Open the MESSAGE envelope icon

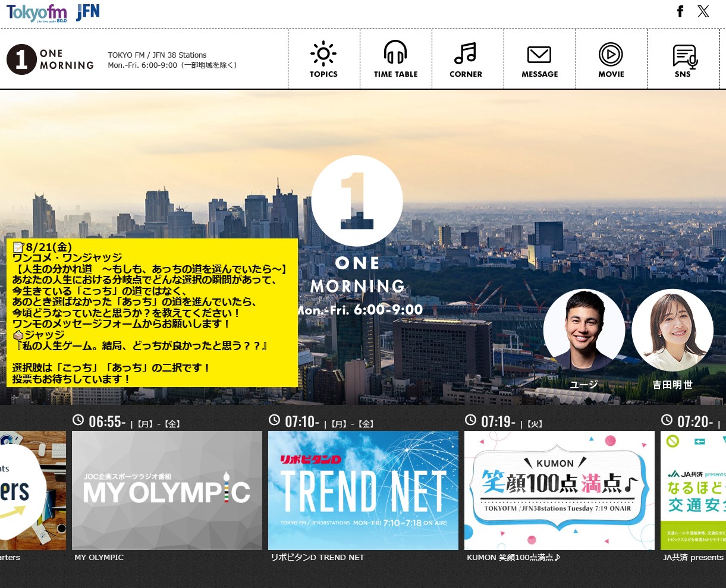(x=539, y=55)
